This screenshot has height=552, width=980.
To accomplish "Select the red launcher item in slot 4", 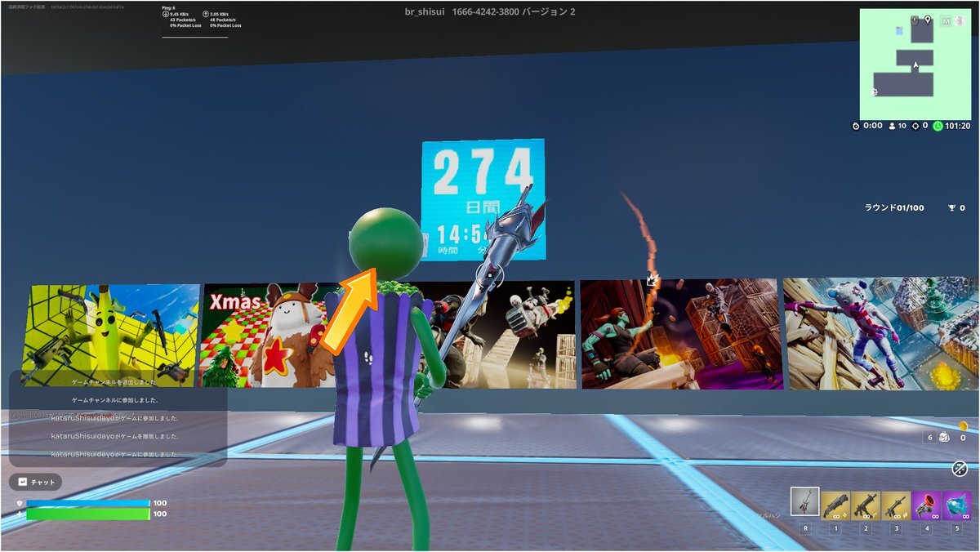I will point(926,505).
